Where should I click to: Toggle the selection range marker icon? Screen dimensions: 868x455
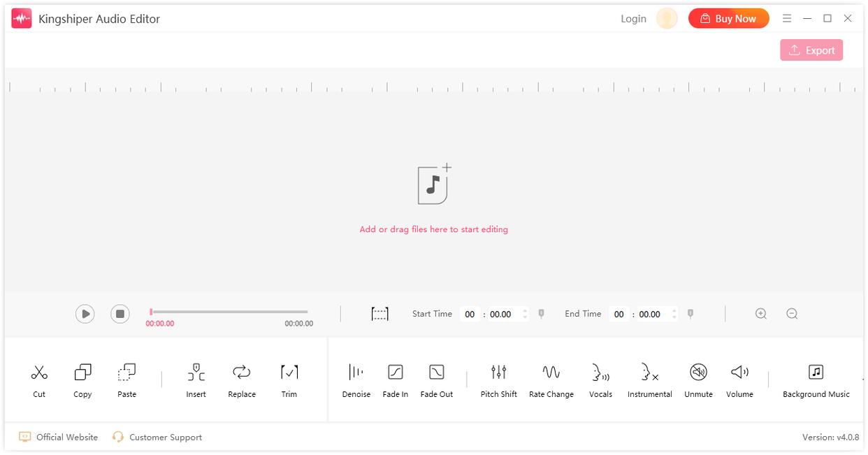coord(379,315)
